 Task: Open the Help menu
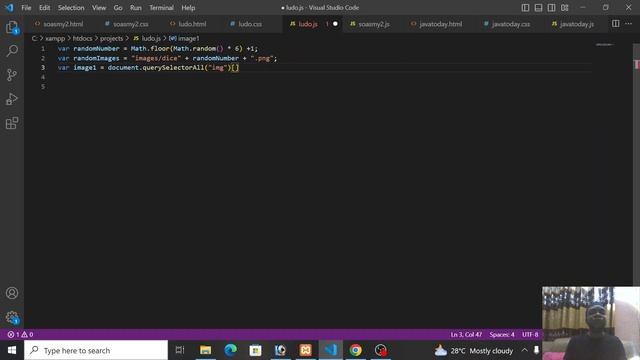[188, 7]
